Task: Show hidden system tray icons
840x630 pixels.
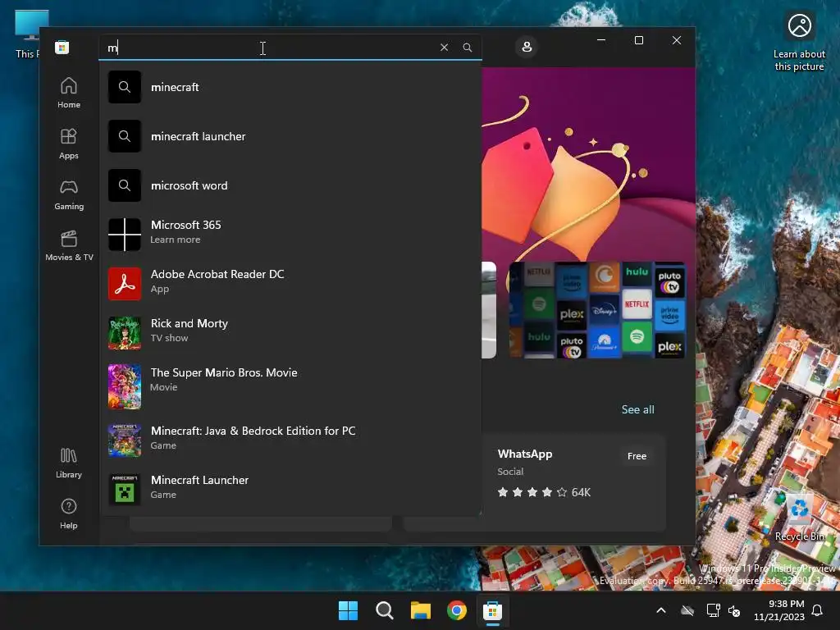Action: click(x=661, y=610)
